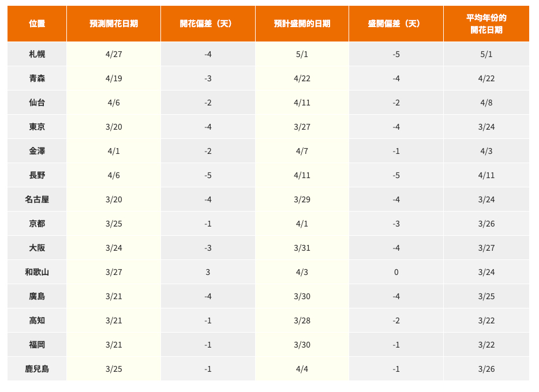Click 仙台's average bloom date 4/8

(486, 103)
